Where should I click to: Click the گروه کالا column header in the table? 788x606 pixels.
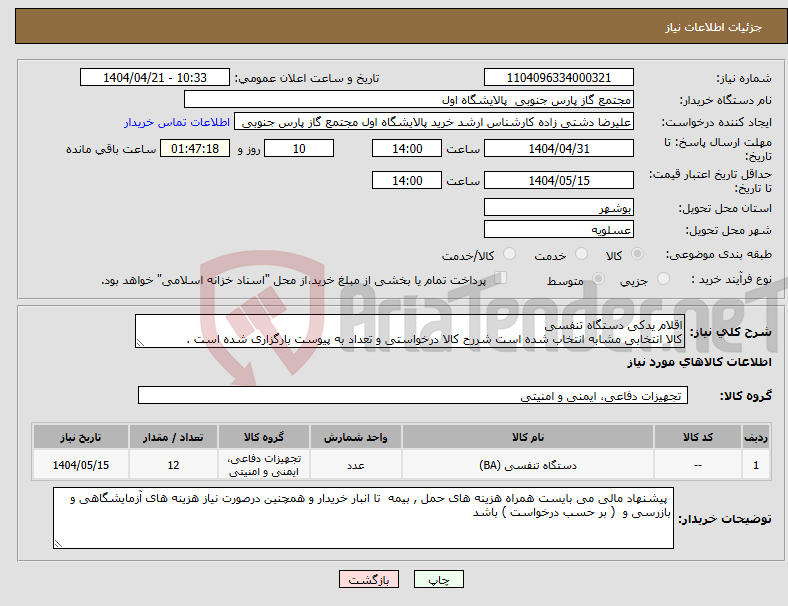pos(264,437)
